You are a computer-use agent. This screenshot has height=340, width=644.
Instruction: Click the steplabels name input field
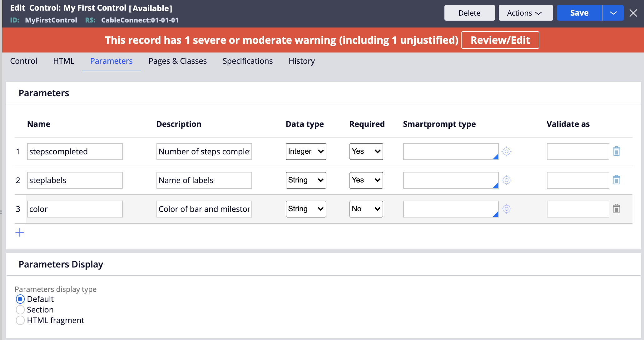(x=75, y=180)
